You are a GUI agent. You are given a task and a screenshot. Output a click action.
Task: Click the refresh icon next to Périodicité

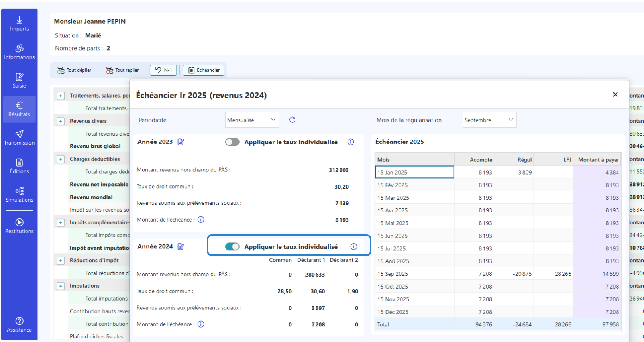[292, 120]
